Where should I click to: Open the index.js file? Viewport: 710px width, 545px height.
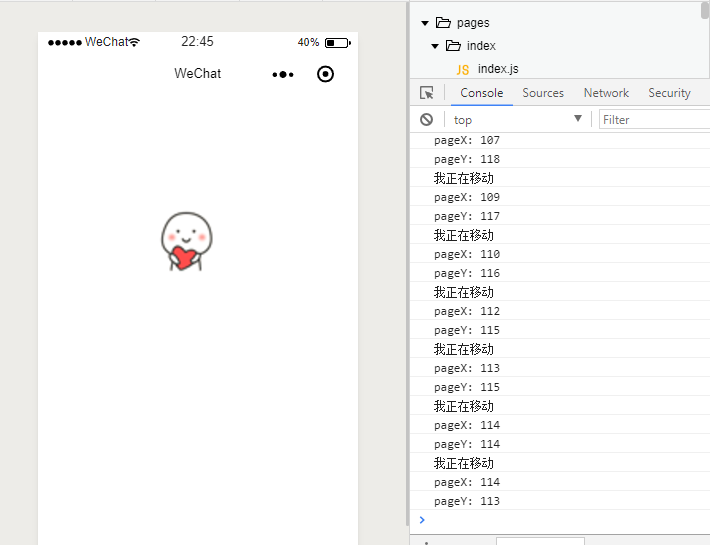click(498, 69)
